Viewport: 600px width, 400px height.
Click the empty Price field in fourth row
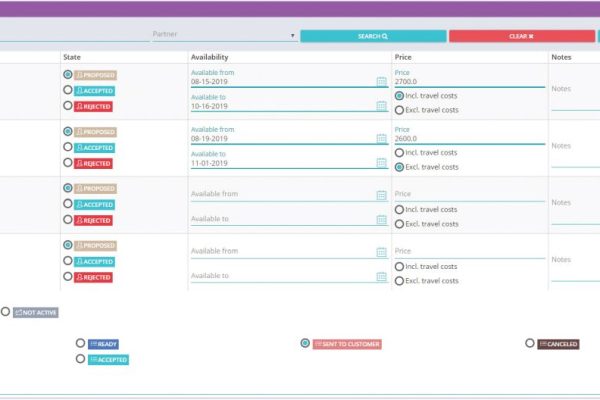coord(470,251)
